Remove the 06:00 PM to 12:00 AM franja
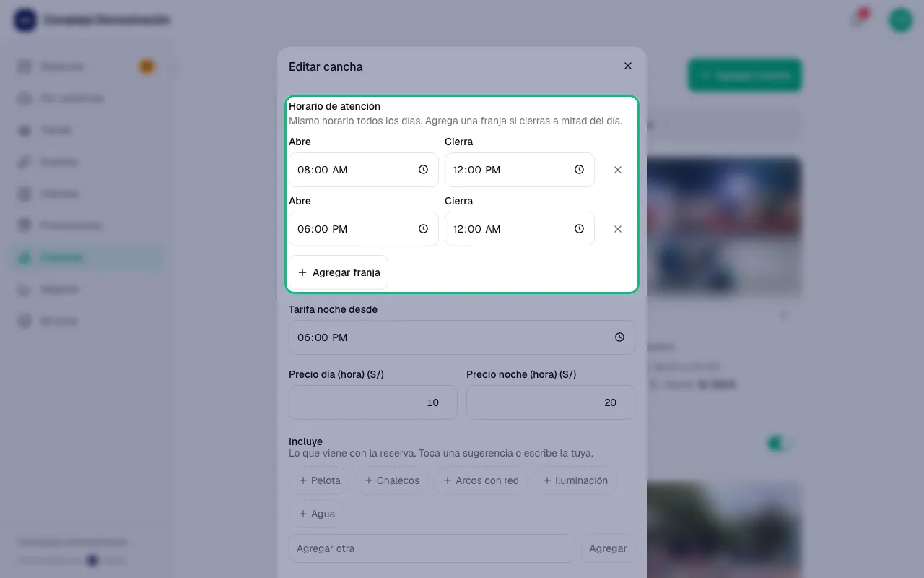 pos(618,229)
